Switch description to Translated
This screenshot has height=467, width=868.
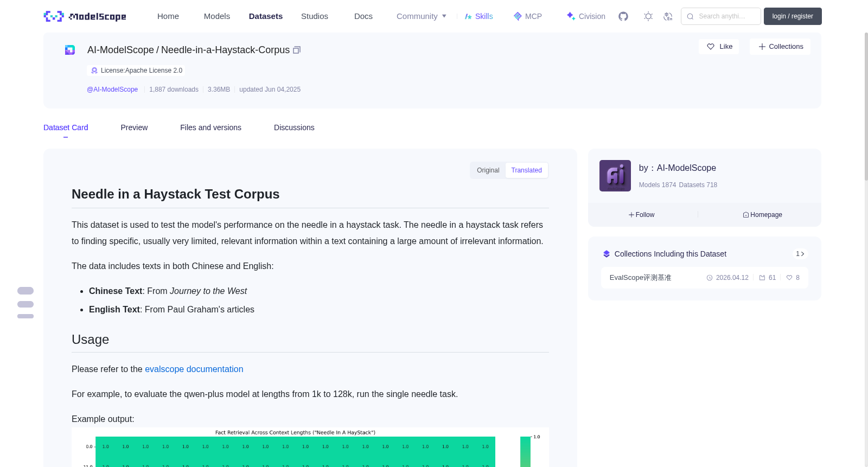[x=526, y=170]
